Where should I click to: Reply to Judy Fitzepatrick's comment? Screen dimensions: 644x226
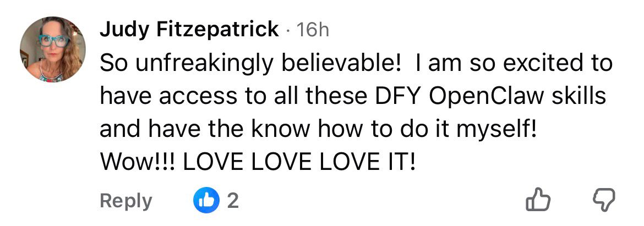coord(125,201)
